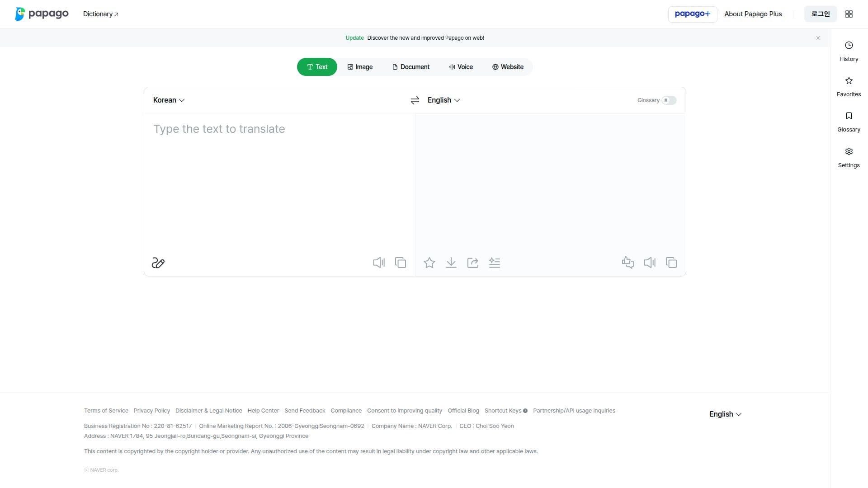The height and width of the screenshot is (488, 868).
Task: Open the Favorites panel
Action: coord(849,87)
